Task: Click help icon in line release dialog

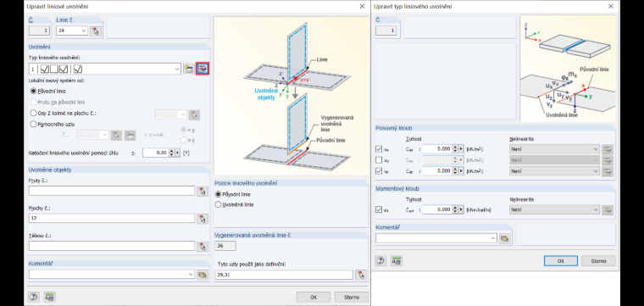Action: click(34, 297)
